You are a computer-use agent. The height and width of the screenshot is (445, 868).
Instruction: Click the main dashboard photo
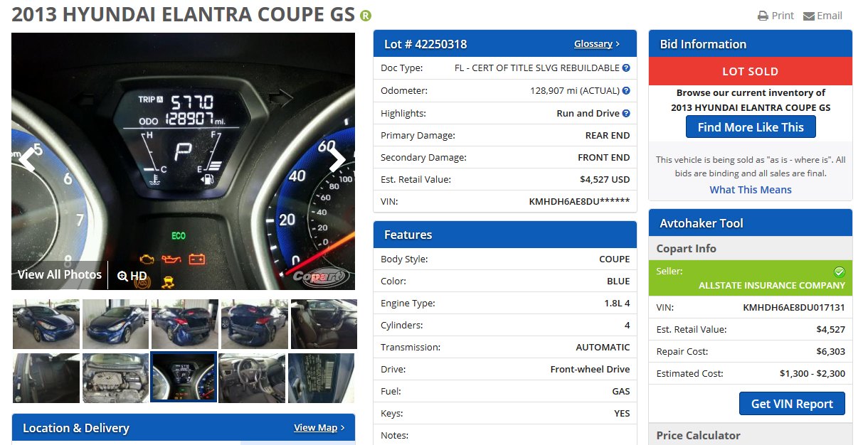[183, 161]
